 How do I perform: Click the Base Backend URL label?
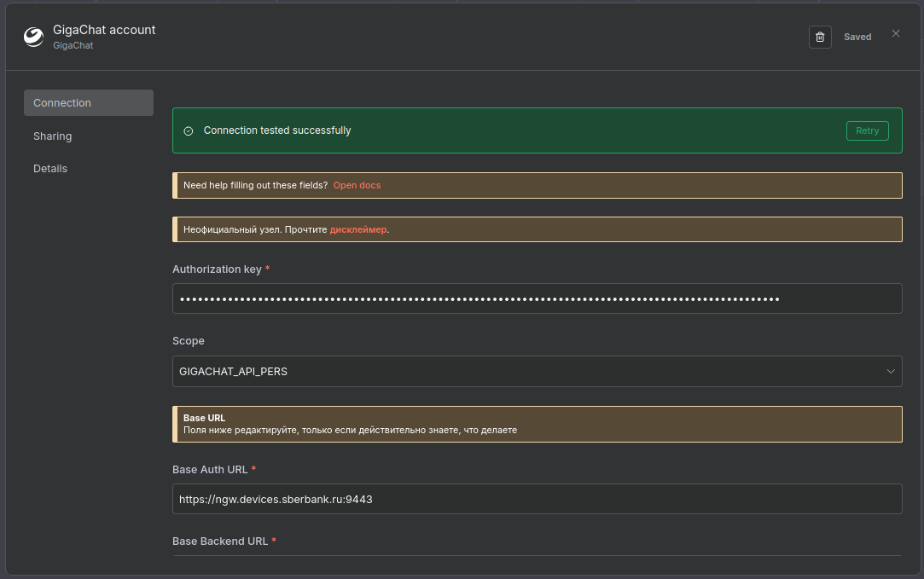click(x=220, y=541)
